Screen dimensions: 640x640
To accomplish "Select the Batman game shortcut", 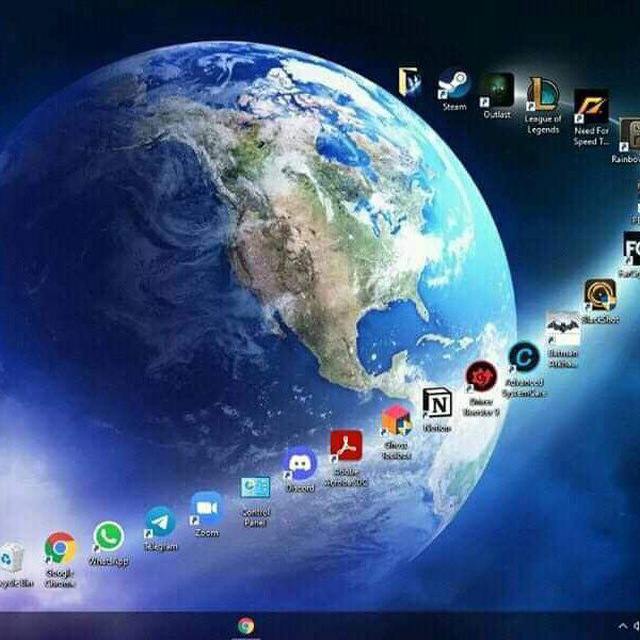I will click(563, 329).
